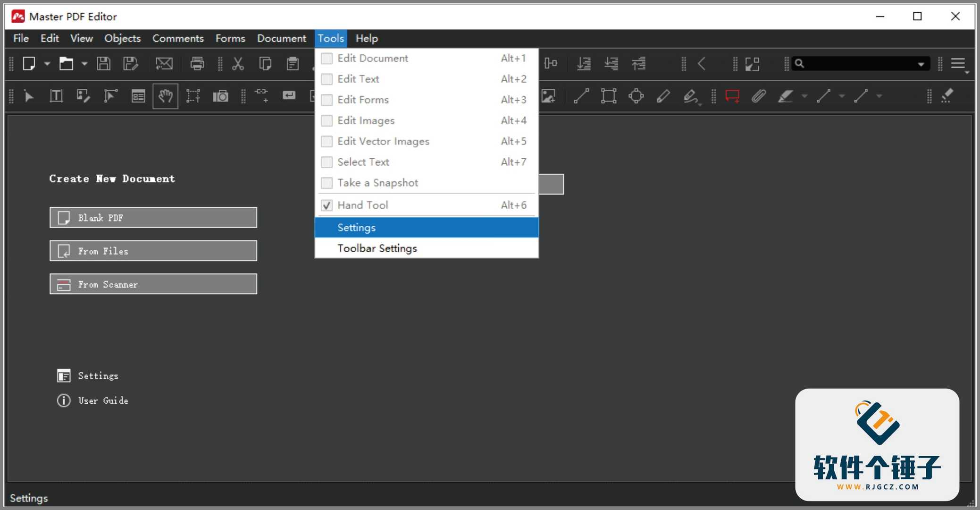980x510 pixels.
Task: Uncheck the Hand Tool checkbox
Action: [327, 205]
